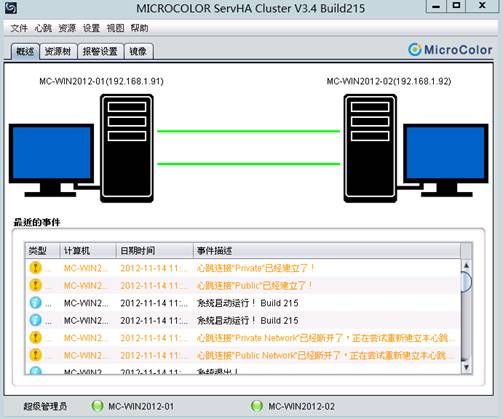Click the upper green heartbeat connection line

249,131
